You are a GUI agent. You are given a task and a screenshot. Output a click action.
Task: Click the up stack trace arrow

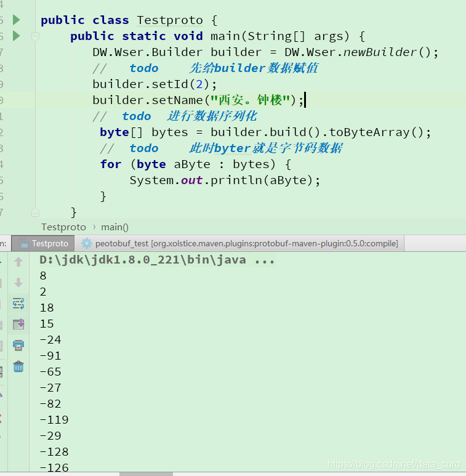tap(18, 262)
